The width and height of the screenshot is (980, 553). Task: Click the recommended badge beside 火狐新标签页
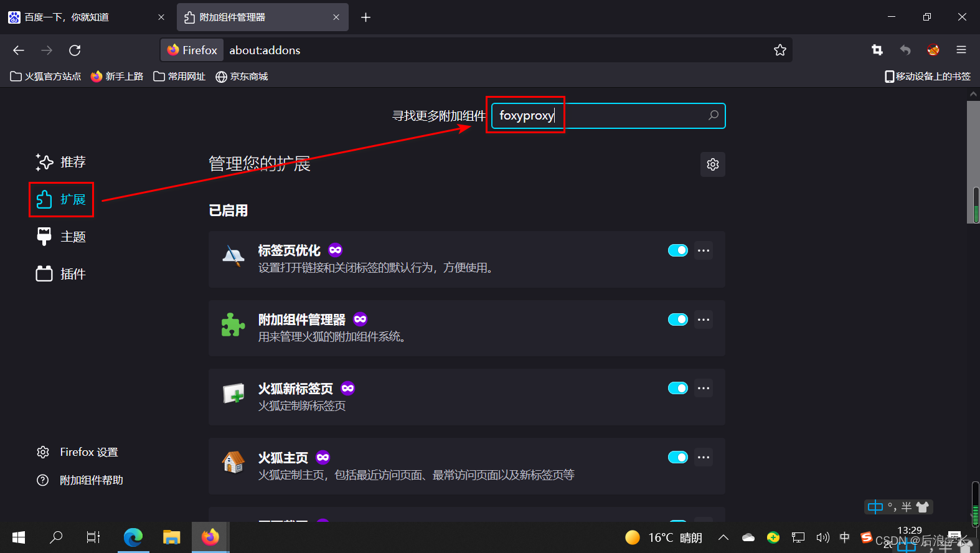[348, 389]
